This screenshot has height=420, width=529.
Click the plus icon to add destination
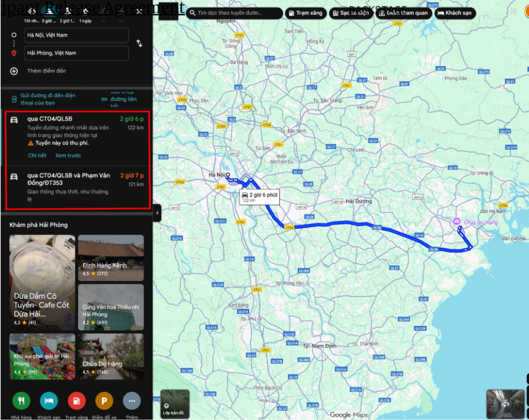pyautogui.click(x=14, y=71)
